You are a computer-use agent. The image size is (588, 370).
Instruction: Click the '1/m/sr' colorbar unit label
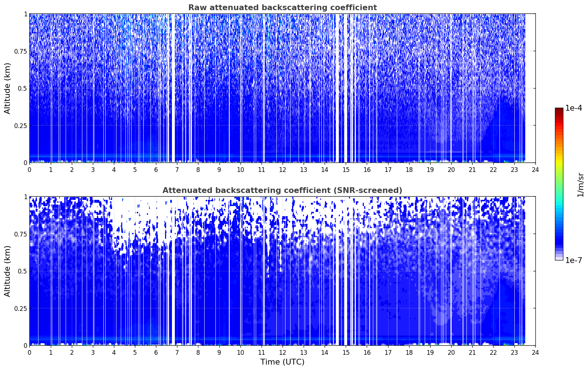(580, 185)
